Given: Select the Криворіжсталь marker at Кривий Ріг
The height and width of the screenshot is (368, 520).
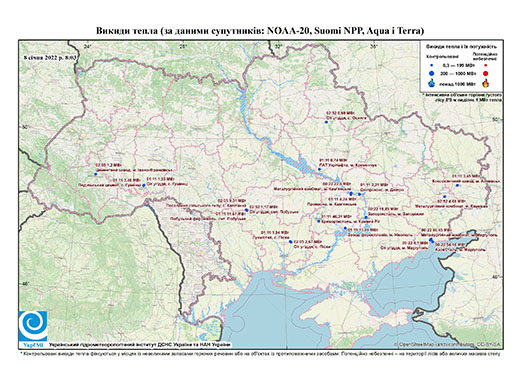Looking at the screenshot, I should pos(319,221).
